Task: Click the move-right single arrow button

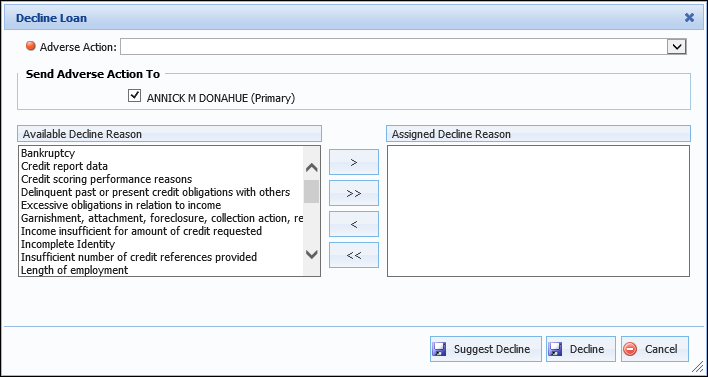Action: tap(354, 162)
